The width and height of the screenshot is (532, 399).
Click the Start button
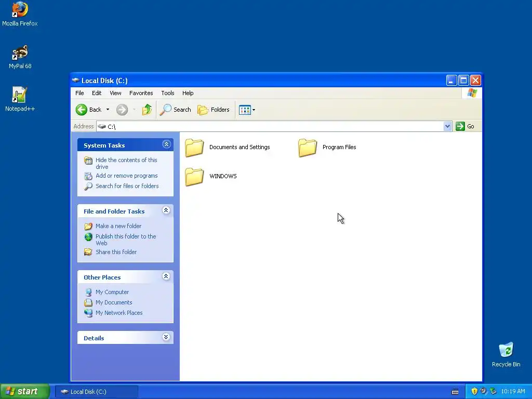pos(25,391)
